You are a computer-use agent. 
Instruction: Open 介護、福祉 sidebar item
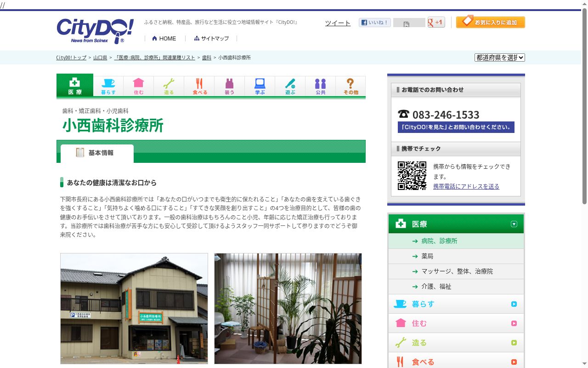456,287
